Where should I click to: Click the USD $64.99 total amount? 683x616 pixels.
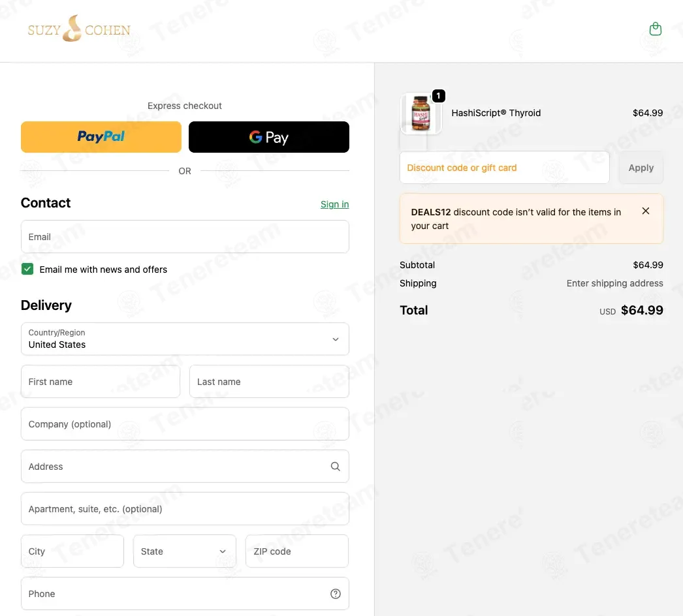point(631,311)
